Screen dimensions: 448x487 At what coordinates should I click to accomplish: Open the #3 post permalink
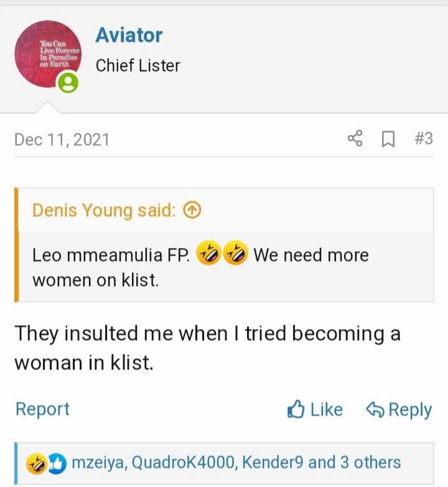pyautogui.click(x=423, y=138)
